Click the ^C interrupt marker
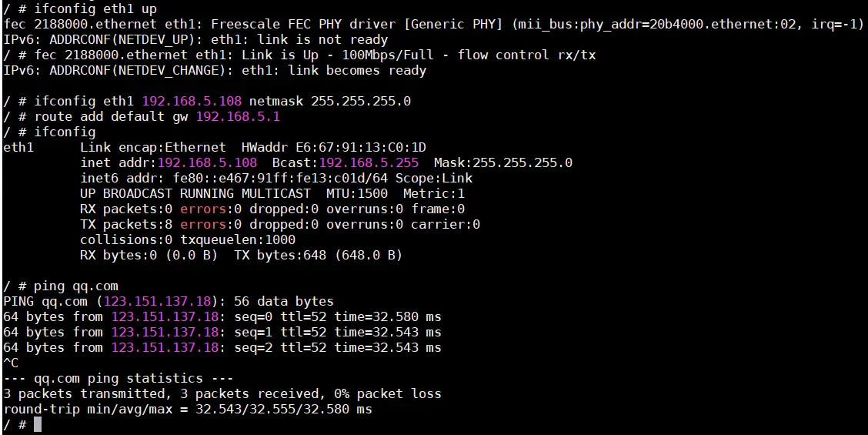Image resolution: width=868 pixels, height=435 pixels. pos(11,363)
